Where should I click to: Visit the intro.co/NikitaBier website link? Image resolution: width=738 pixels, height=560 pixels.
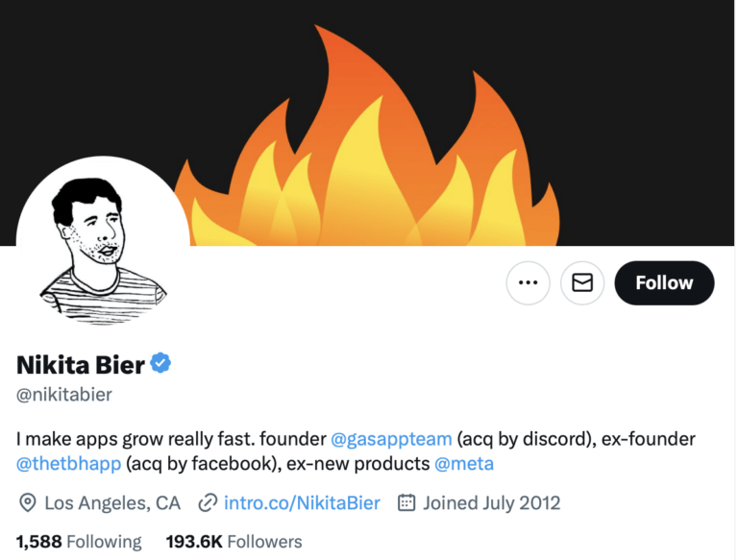[302, 502]
